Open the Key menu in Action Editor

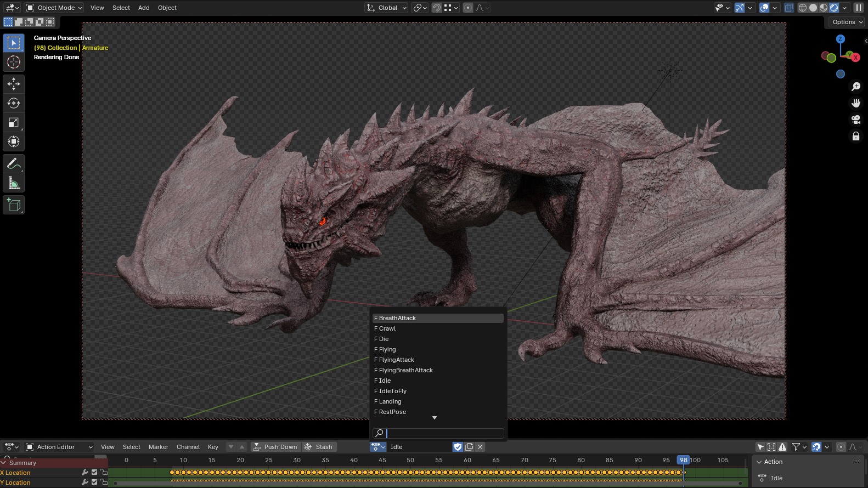click(213, 447)
